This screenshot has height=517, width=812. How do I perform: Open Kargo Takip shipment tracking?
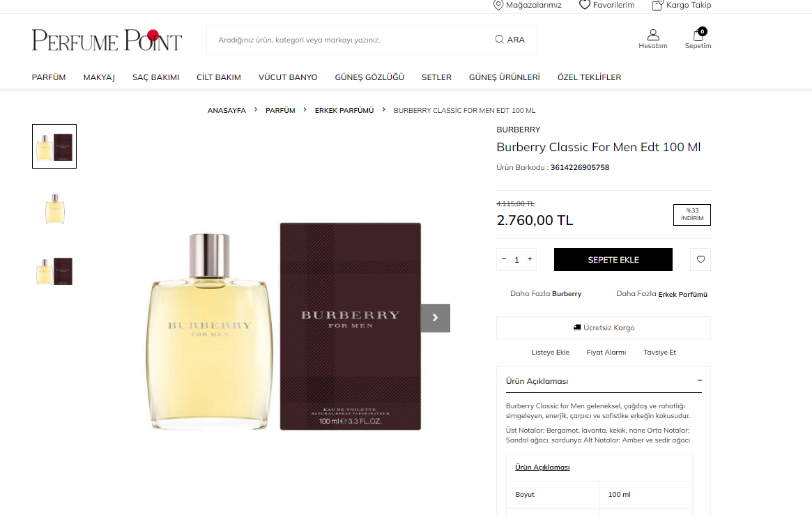point(682,5)
